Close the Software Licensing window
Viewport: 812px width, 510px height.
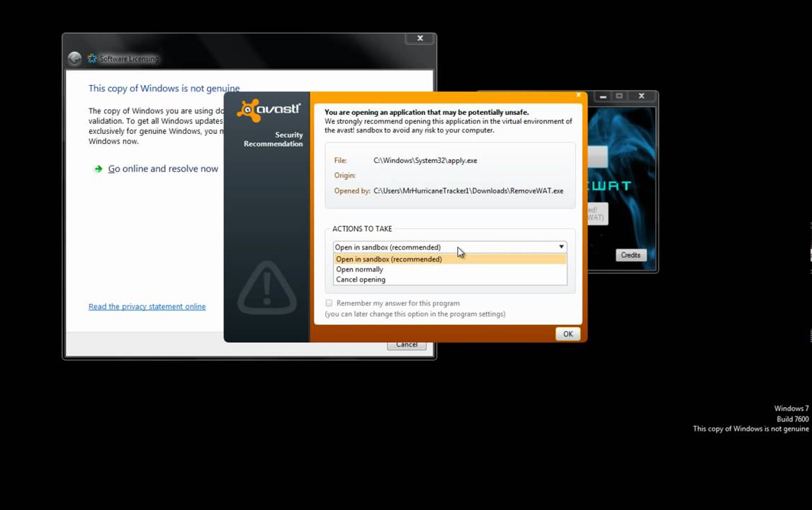420,38
